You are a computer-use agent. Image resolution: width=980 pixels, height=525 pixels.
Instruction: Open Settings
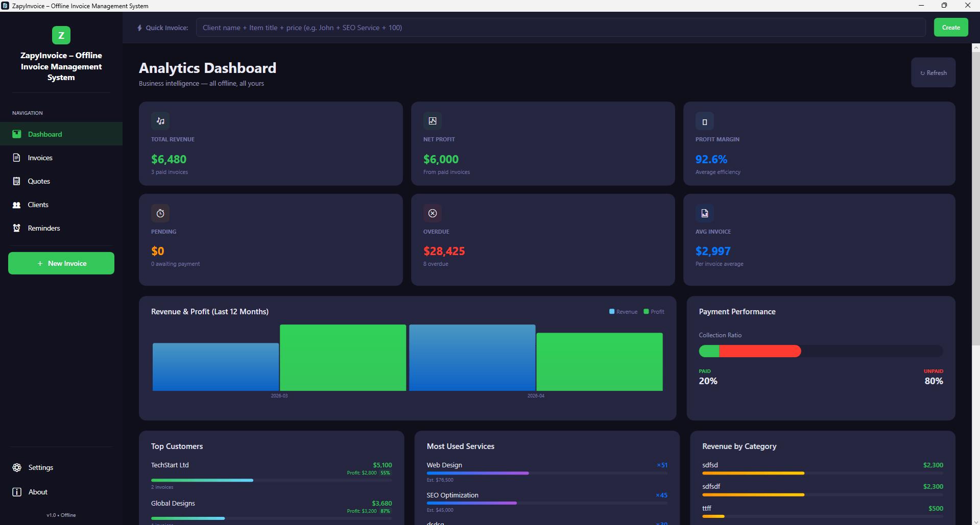[x=61, y=467]
